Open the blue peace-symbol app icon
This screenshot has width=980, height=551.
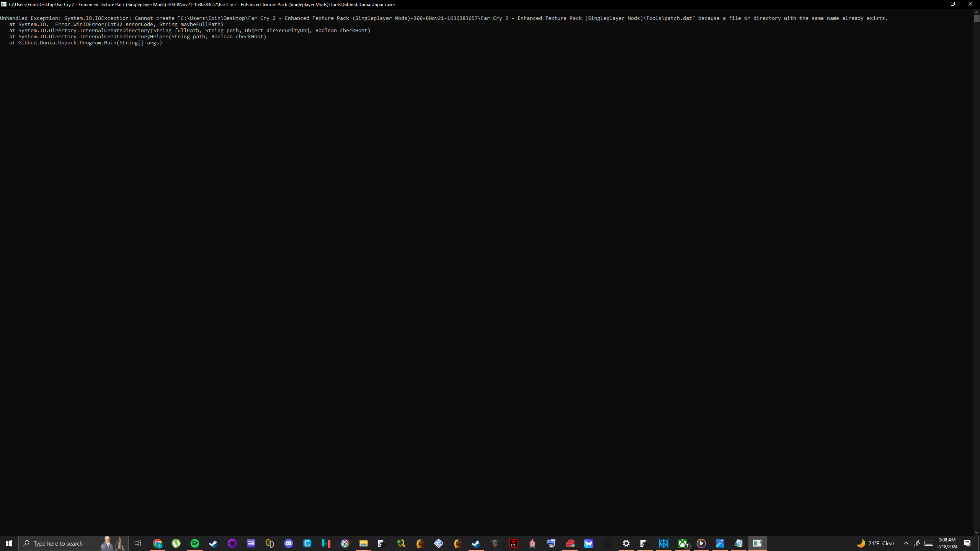[663, 543]
